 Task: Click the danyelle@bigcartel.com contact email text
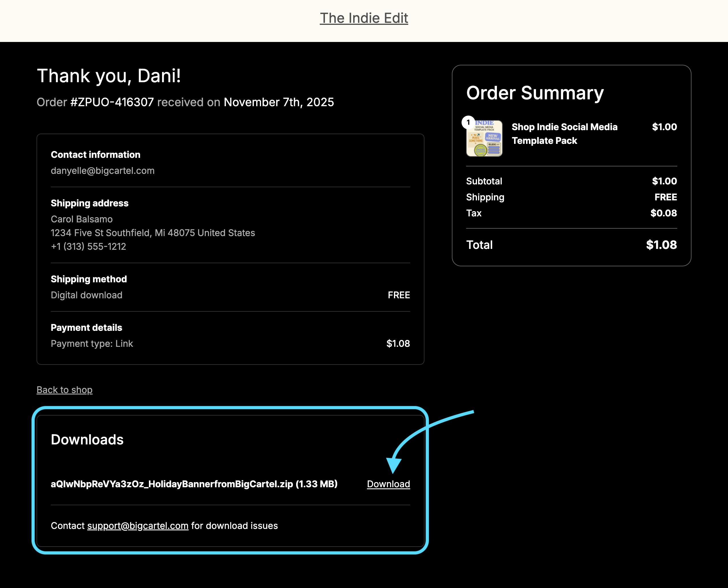[x=102, y=171]
